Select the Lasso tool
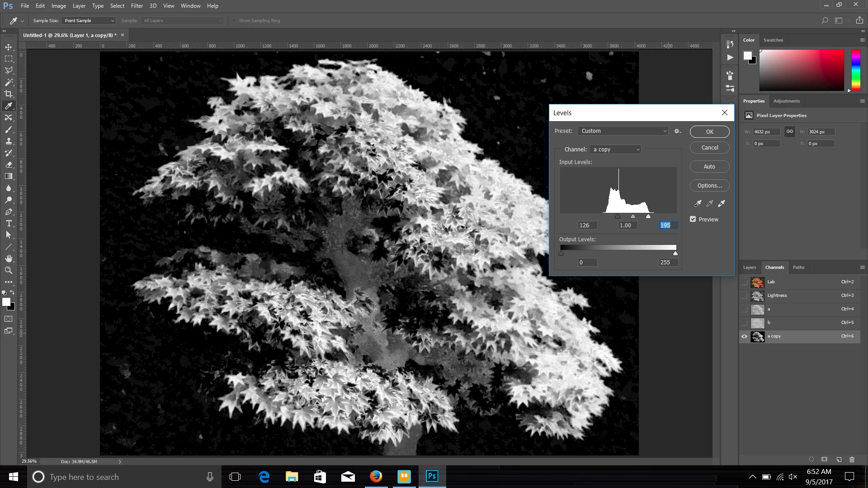Image resolution: width=868 pixels, height=488 pixels. click(9, 70)
